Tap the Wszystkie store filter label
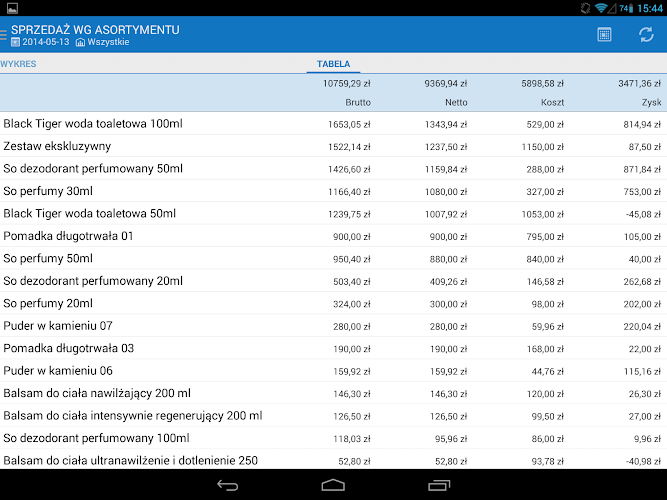 [108, 42]
